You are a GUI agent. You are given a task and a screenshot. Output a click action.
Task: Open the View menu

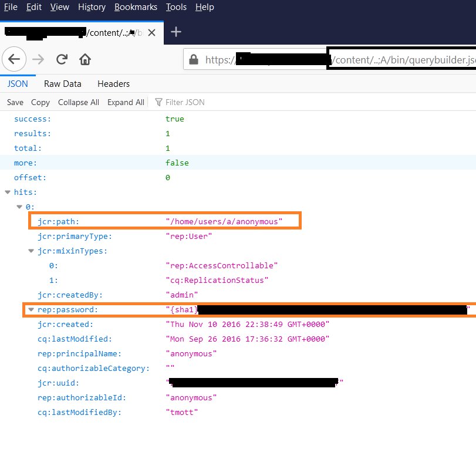click(x=60, y=7)
